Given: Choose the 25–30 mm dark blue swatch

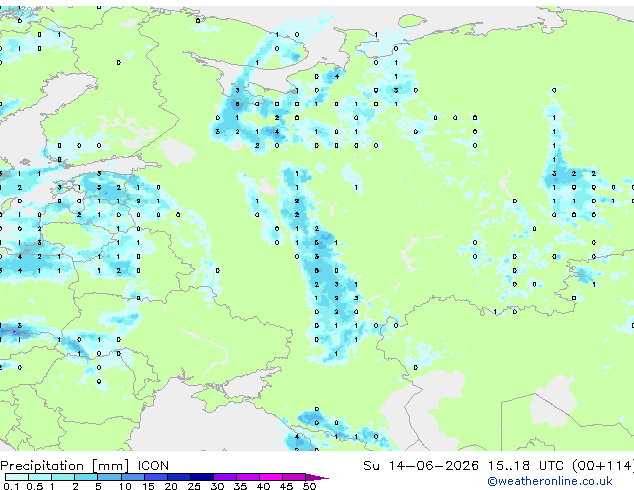Looking at the screenshot, I should click(x=202, y=477).
